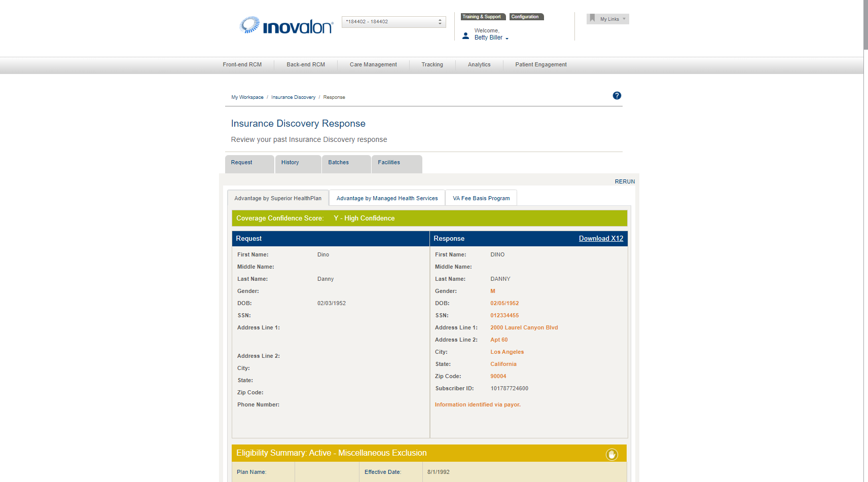Expand the My Links dropdown
Screen dimensions: 868x482
tap(624, 19)
